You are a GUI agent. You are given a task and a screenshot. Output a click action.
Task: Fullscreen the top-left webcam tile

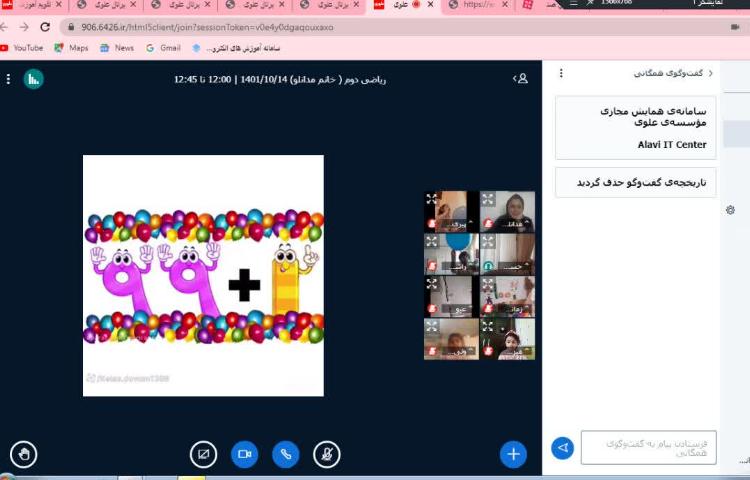click(x=431, y=198)
